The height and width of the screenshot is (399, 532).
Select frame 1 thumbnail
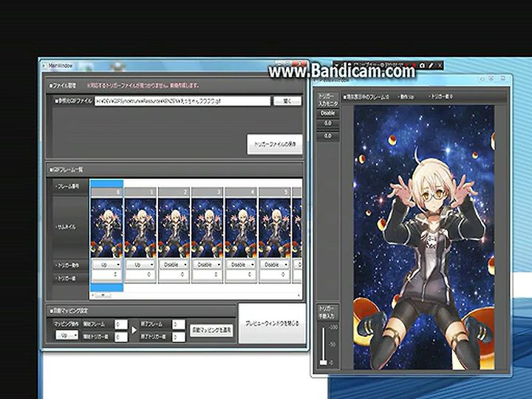click(x=140, y=228)
